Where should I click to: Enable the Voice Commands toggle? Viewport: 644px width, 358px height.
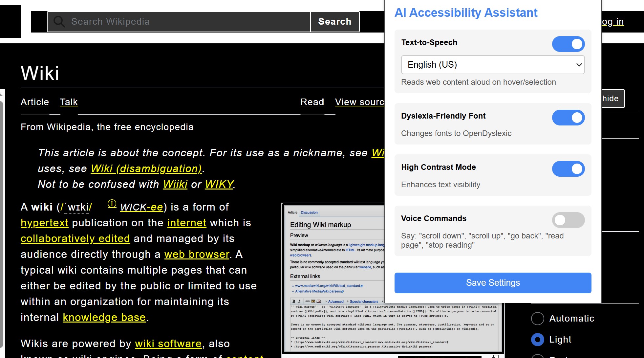(568, 220)
